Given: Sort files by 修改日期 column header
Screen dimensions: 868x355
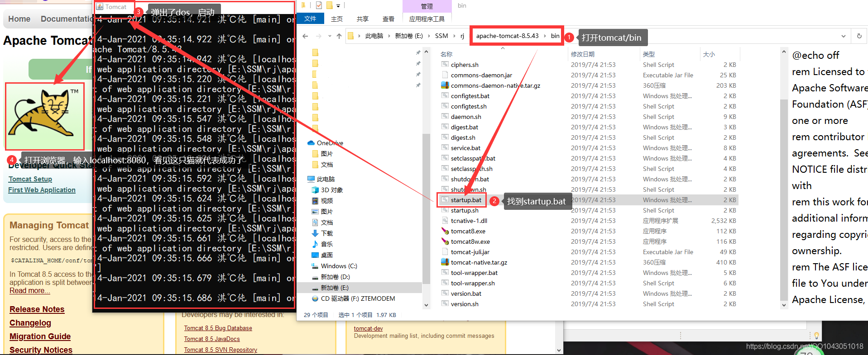Looking at the screenshot, I should click(x=583, y=54).
